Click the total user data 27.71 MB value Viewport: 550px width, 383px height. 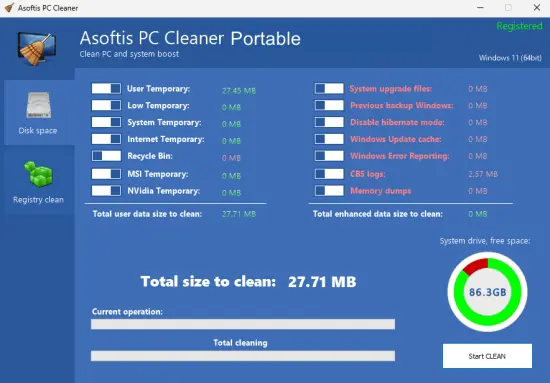tap(239, 214)
